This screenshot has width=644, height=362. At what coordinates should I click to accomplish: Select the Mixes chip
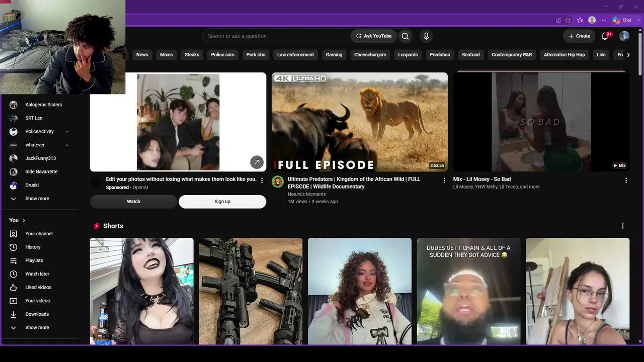click(x=167, y=55)
